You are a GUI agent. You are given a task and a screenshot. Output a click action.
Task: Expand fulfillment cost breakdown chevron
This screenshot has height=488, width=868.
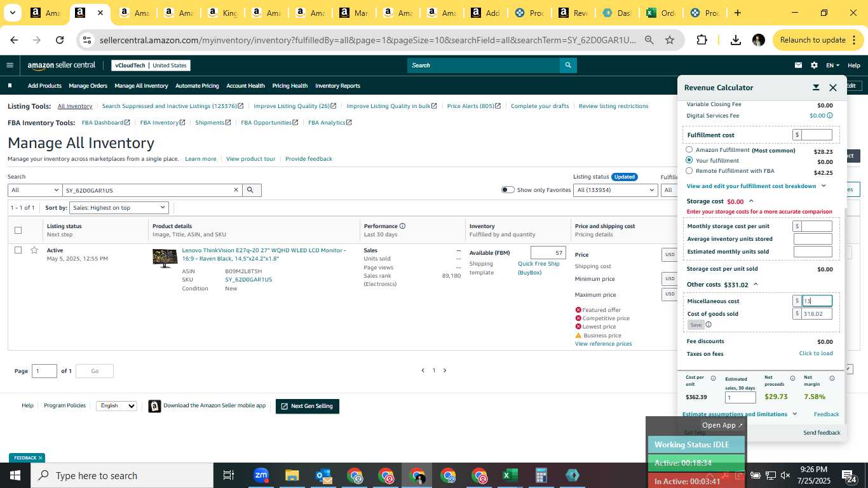[824, 186]
